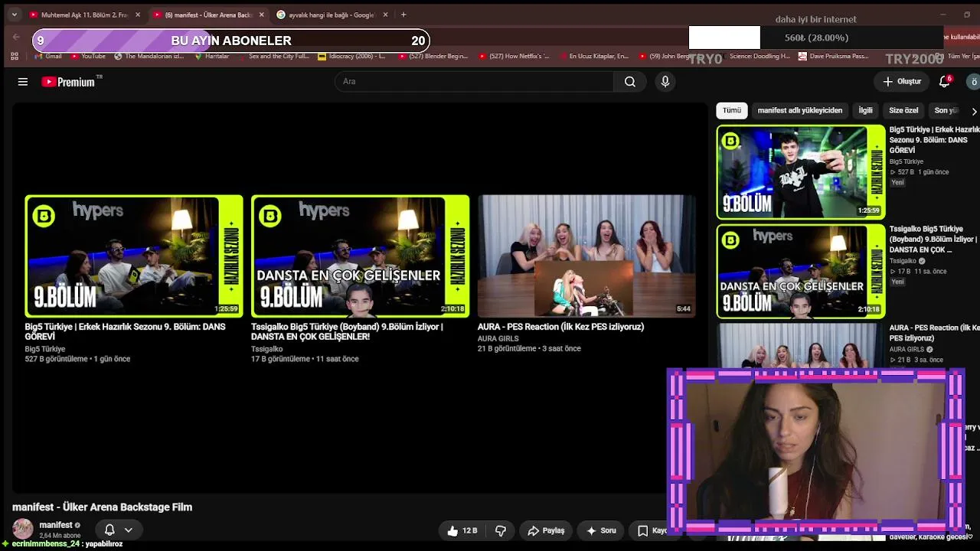Viewport: 980px width, 551px height.
Task: Close the Muhtemel Aşk browser tab
Action: click(138, 15)
